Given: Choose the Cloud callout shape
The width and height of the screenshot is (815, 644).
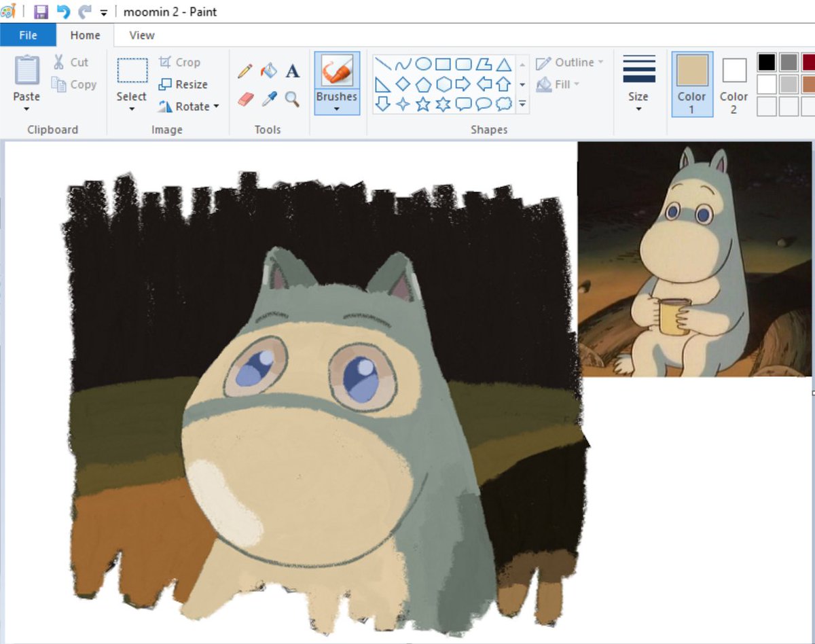Looking at the screenshot, I should click(x=503, y=104).
